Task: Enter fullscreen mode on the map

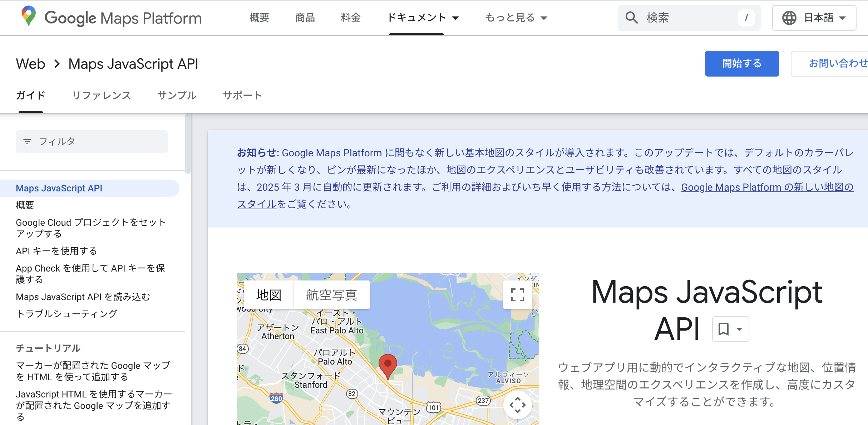Action: (518, 295)
